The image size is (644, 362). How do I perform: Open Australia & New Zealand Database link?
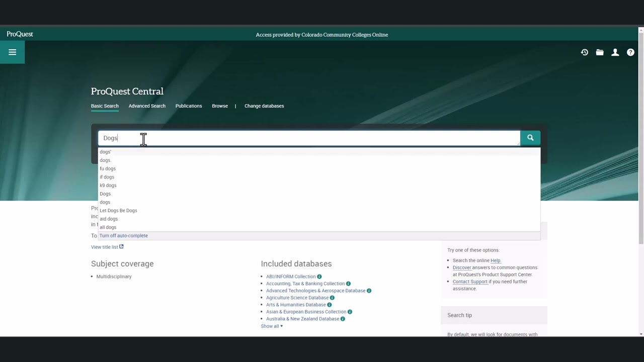pyautogui.click(x=302, y=319)
